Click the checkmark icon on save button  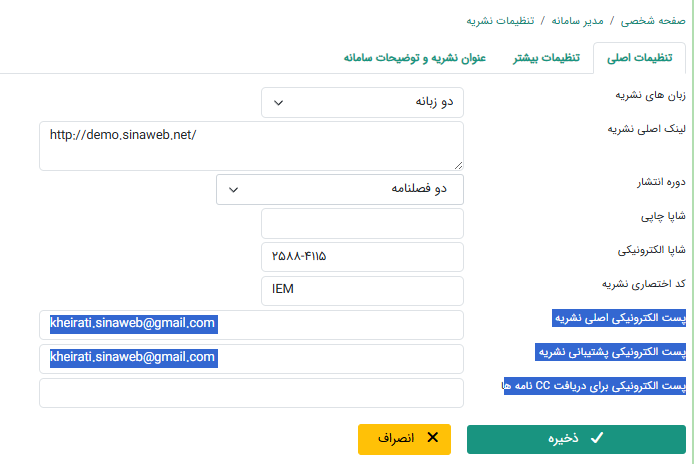pos(597,438)
